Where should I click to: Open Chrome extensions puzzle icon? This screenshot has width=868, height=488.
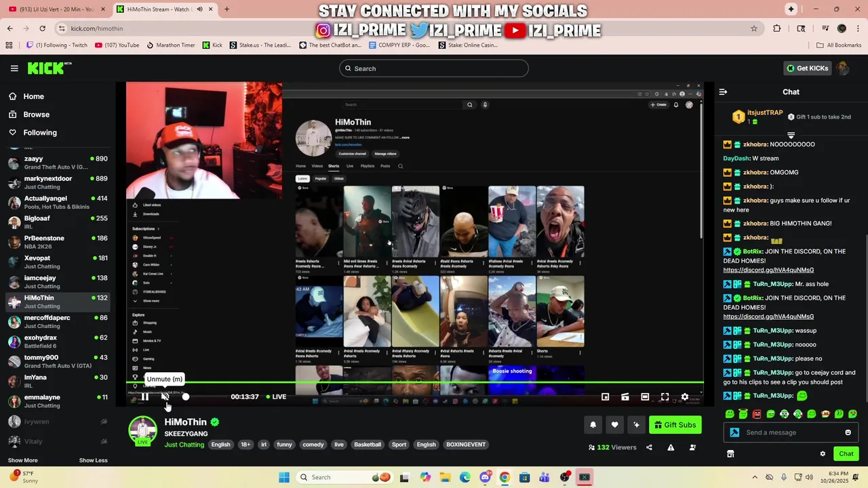click(x=777, y=28)
